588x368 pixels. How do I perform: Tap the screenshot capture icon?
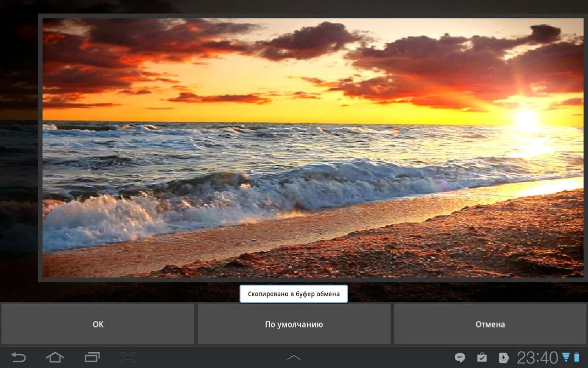128,357
